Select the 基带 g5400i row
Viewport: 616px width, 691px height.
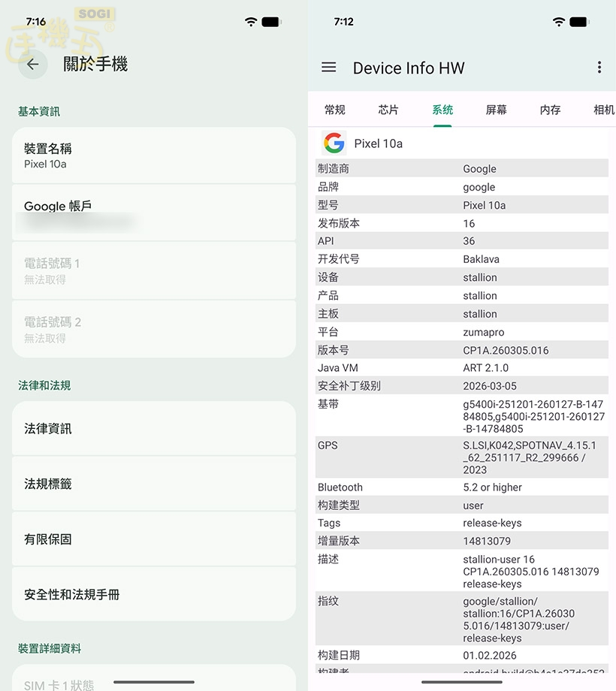coord(462,416)
